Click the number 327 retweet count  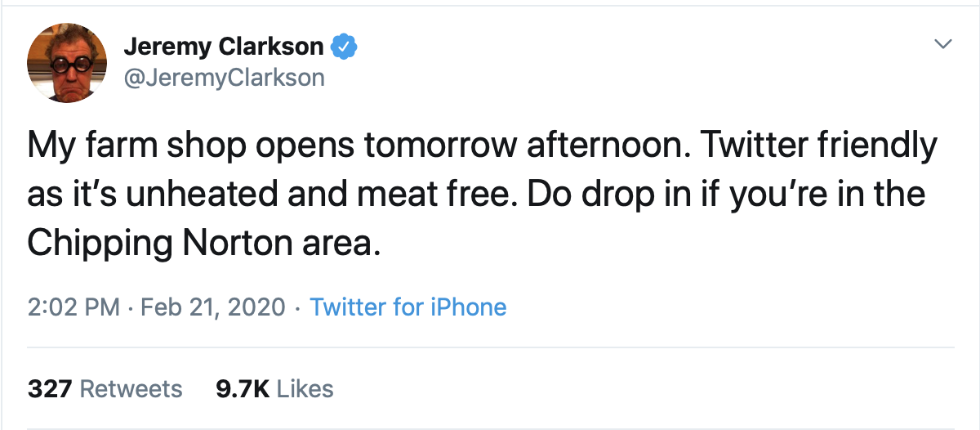50,388
